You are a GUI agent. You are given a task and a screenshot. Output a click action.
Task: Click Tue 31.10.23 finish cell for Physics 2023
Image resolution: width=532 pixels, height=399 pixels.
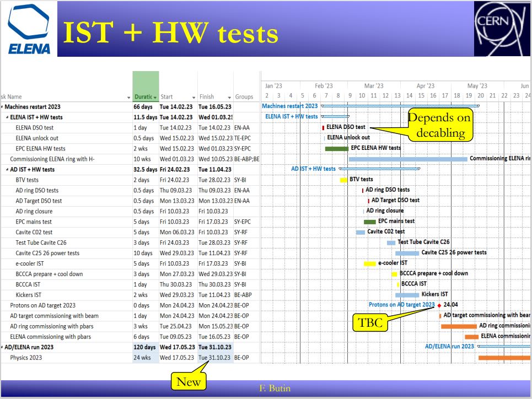click(x=215, y=358)
